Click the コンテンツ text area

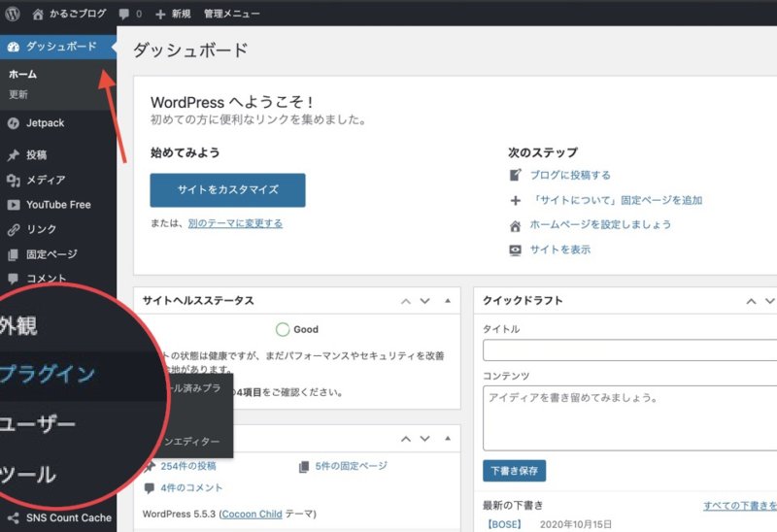point(629,418)
